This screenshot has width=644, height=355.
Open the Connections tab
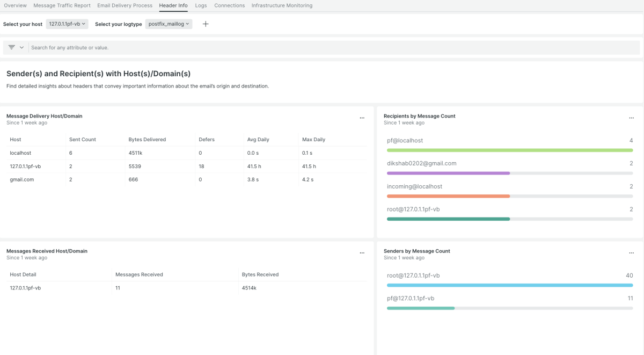[x=229, y=5]
